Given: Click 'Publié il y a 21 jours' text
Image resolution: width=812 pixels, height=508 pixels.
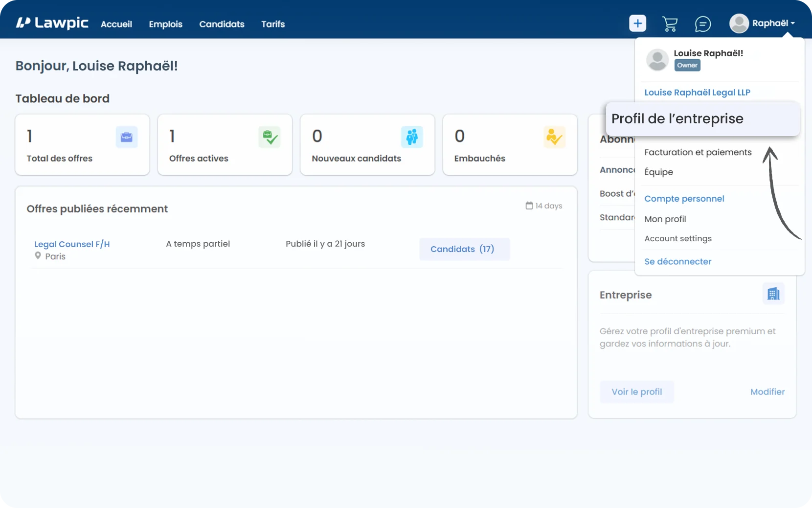Looking at the screenshot, I should (325, 244).
